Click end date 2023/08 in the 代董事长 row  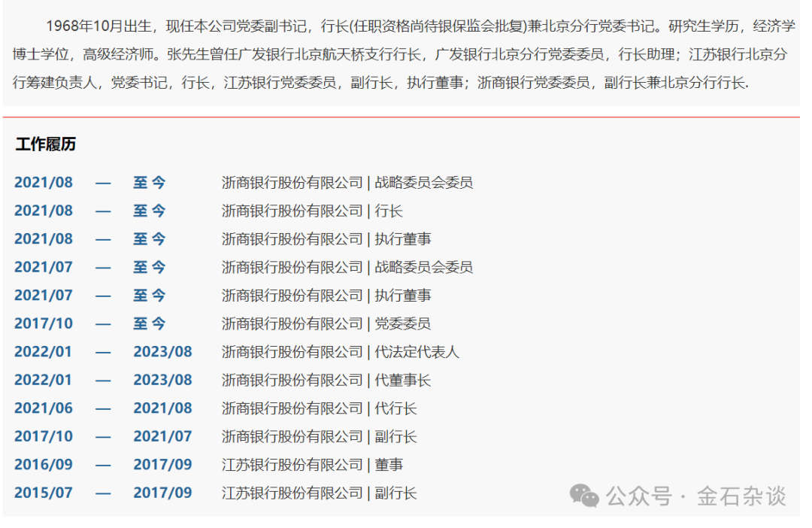click(x=162, y=381)
